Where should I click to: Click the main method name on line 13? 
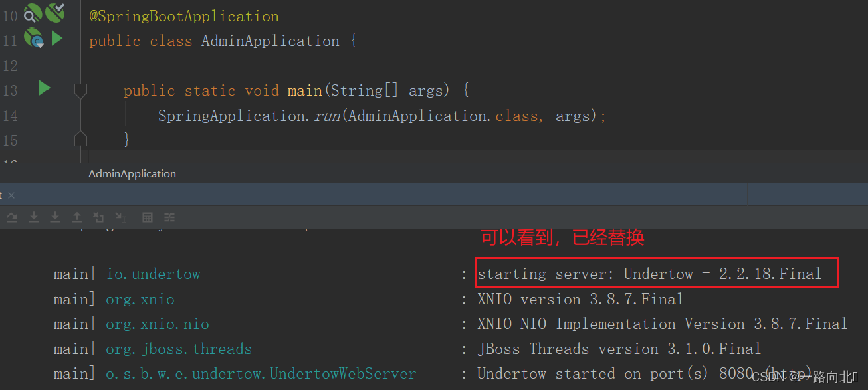tap(304, 90)
